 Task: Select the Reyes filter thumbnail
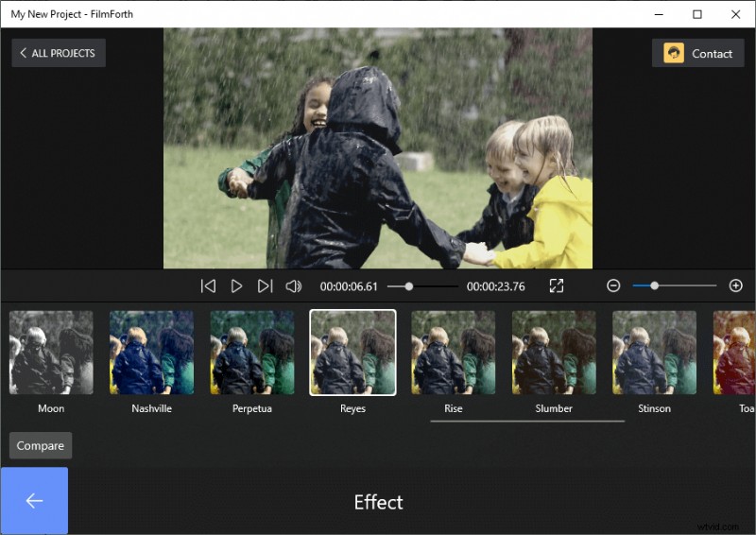coord(352,353)
